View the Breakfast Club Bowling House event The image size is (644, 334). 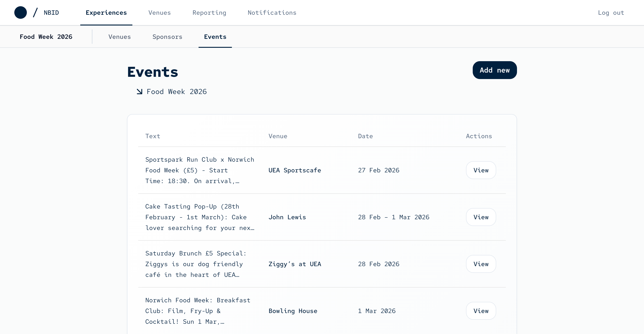pos(481,311)
